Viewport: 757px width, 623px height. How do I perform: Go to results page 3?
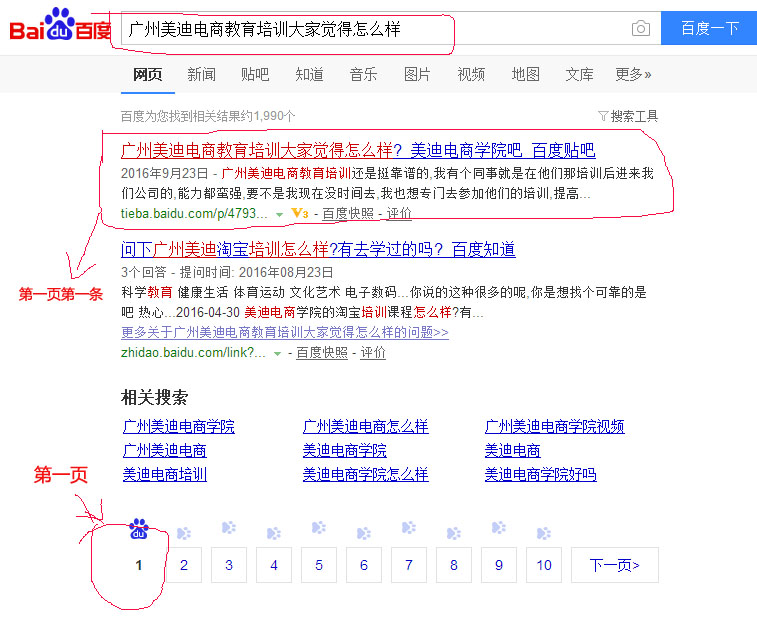coord(229,565)
